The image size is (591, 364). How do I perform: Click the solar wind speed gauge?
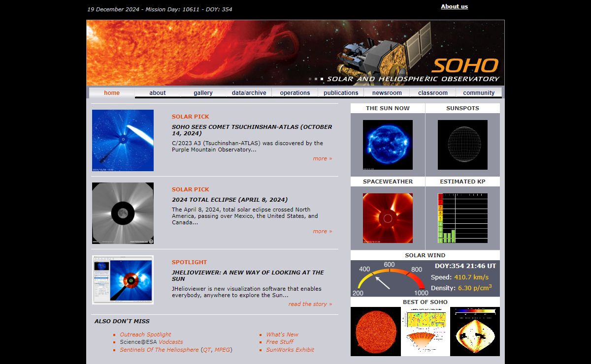[389, 278]
